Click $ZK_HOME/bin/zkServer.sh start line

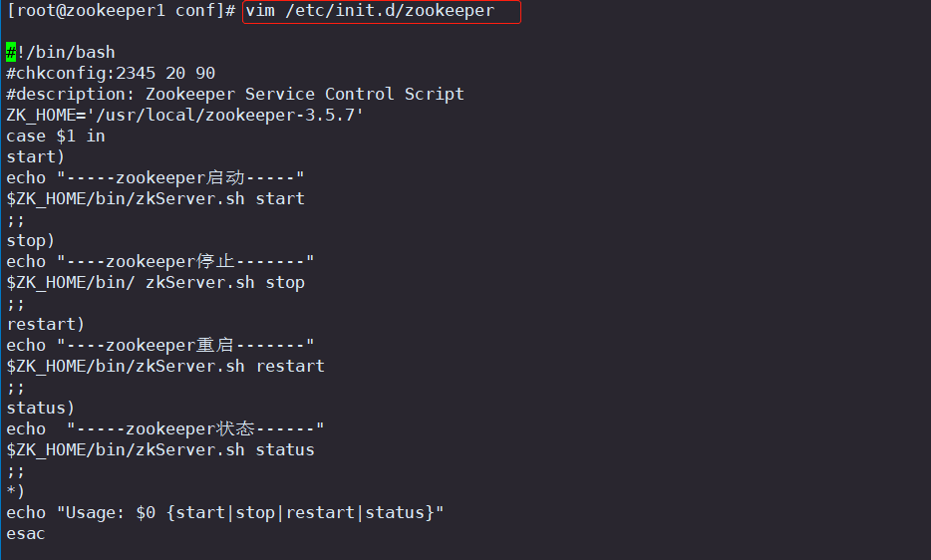pos(155,199)
